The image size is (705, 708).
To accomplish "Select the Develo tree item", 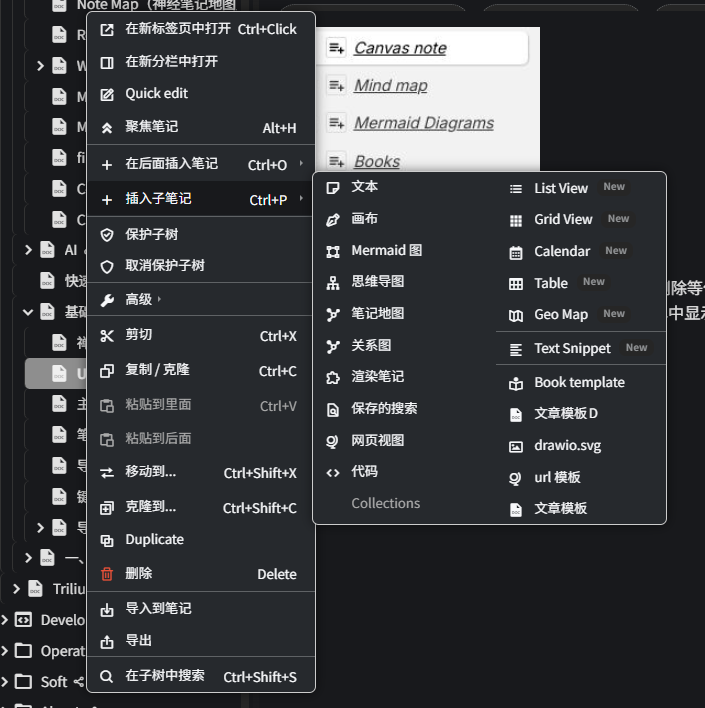I will 62,620.
